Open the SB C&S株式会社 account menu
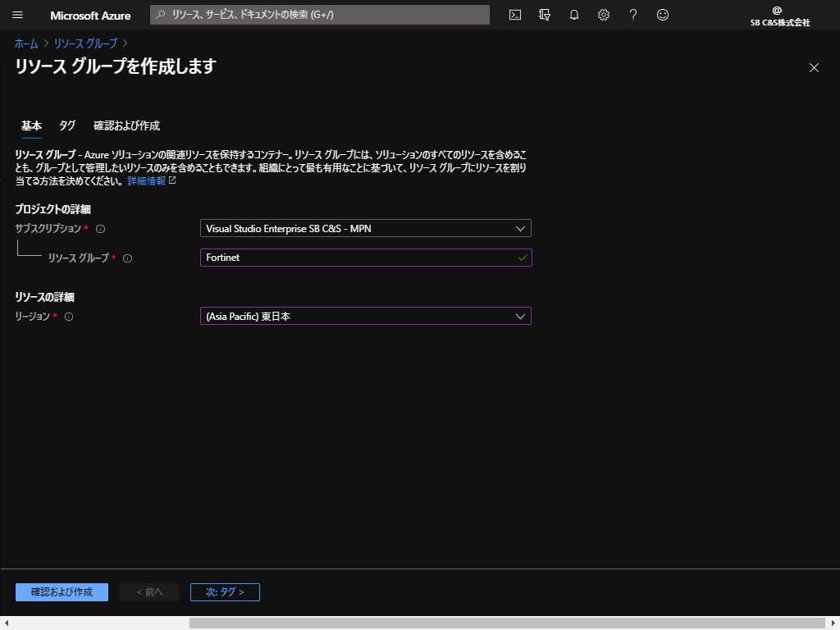 (780, 16)
